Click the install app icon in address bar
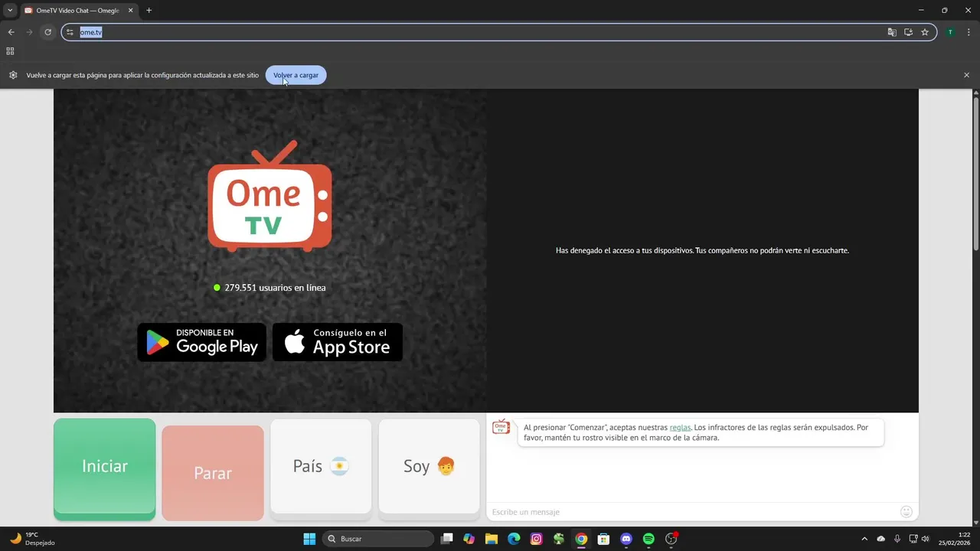 (909, 32)
